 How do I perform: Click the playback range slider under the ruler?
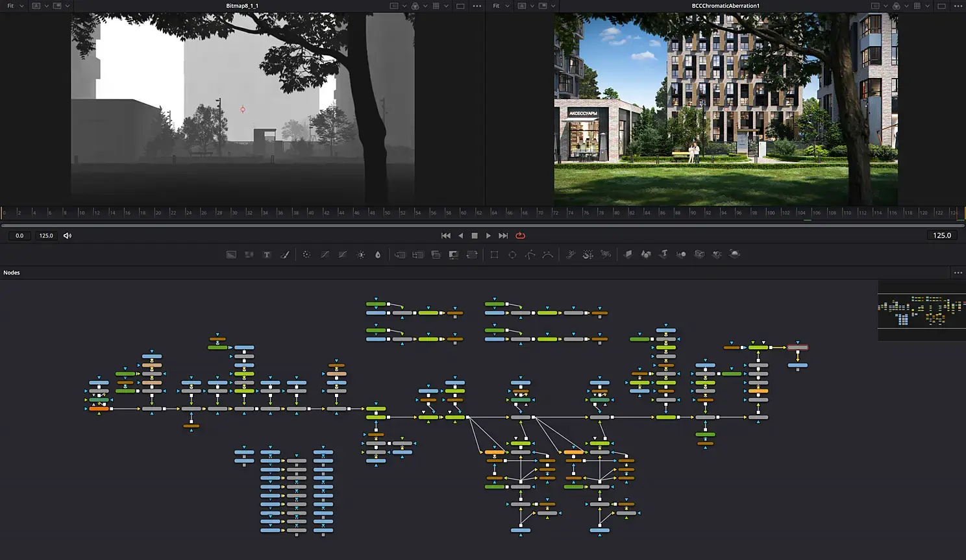click(x=482, y=225)
